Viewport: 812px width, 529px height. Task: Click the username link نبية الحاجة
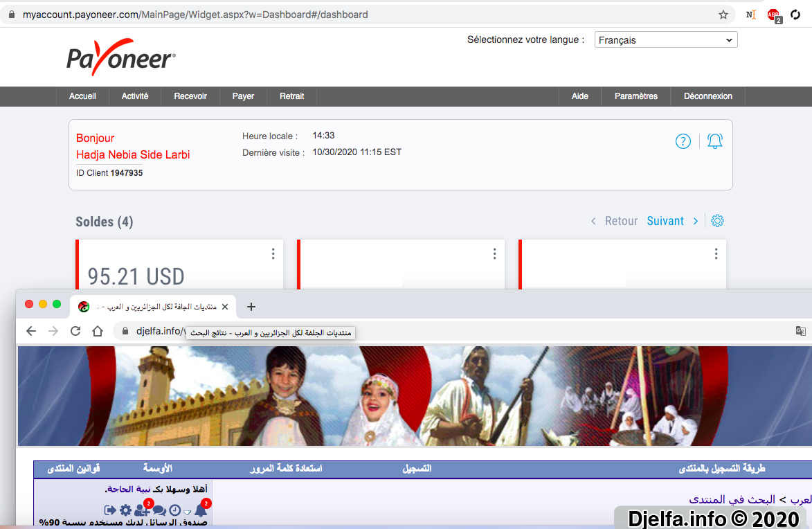pyautogui.click(x=129, y=489)
